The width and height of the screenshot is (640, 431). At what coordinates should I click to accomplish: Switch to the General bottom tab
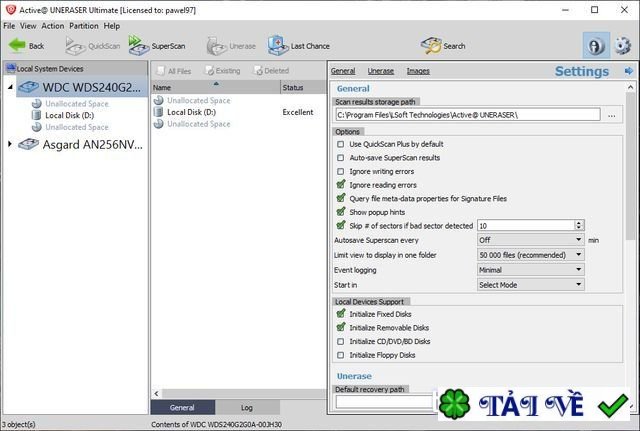click(x=182, y=407)
